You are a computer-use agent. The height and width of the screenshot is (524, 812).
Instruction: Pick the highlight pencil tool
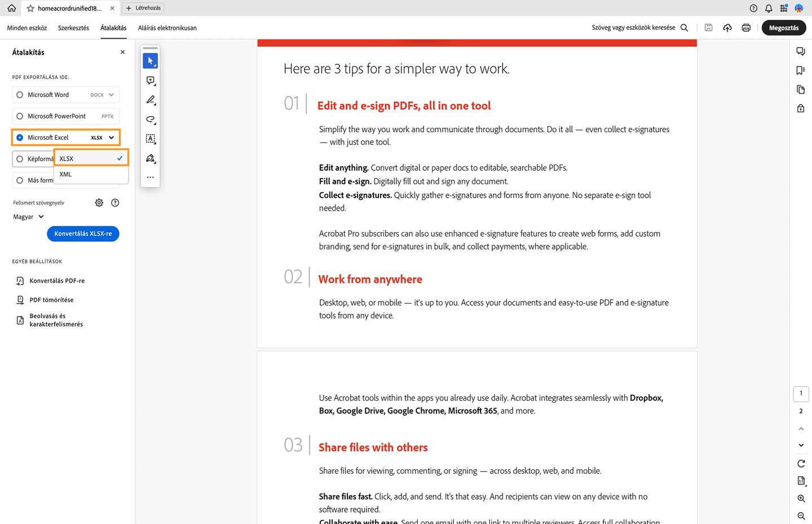pyautogui.click(x=150, y=100)
